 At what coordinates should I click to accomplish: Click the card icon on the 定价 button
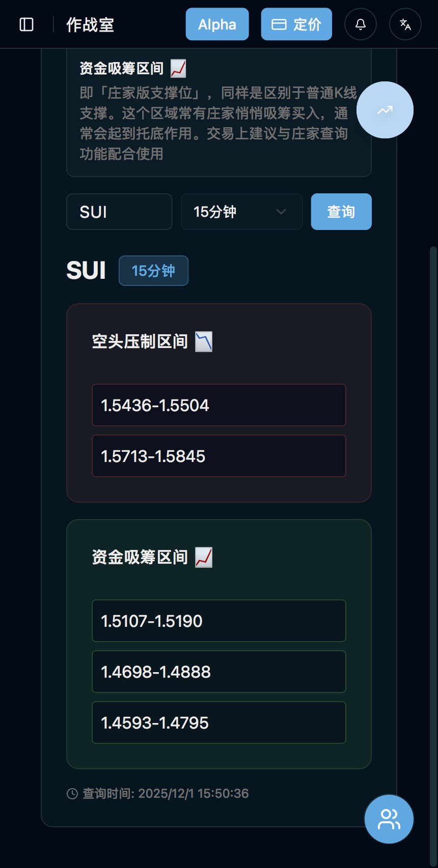click(279, 24)
